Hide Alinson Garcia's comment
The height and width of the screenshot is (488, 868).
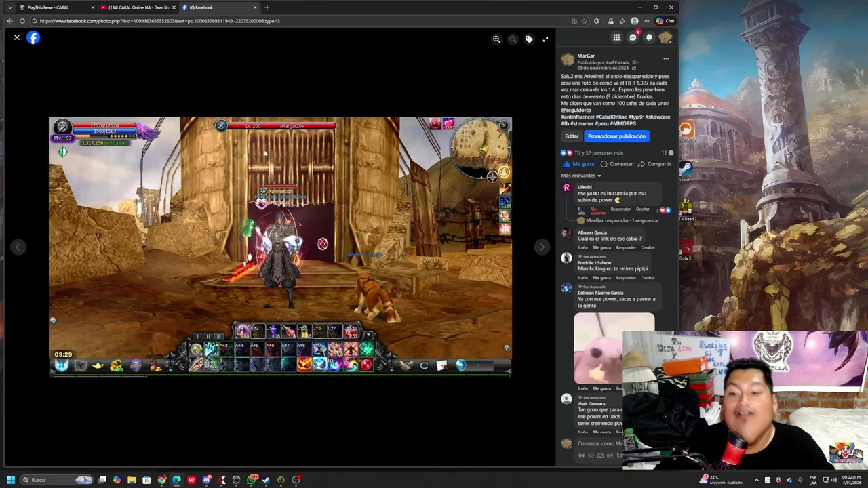point(648,248)
